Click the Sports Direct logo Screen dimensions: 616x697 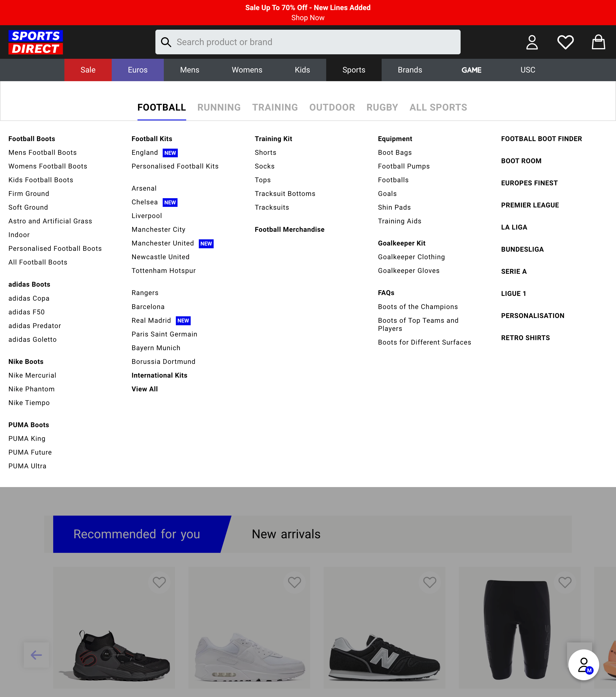(x=35, y=42)
